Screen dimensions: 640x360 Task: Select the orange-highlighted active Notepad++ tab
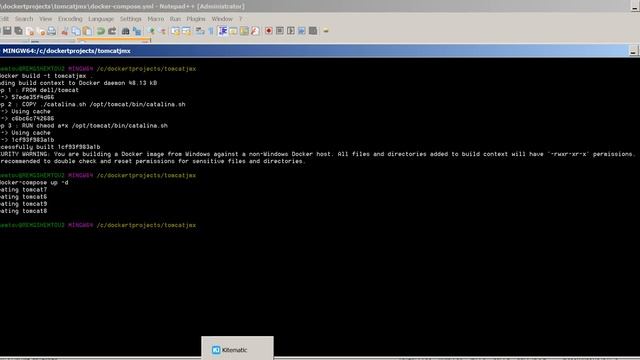(x=113, y=41)
